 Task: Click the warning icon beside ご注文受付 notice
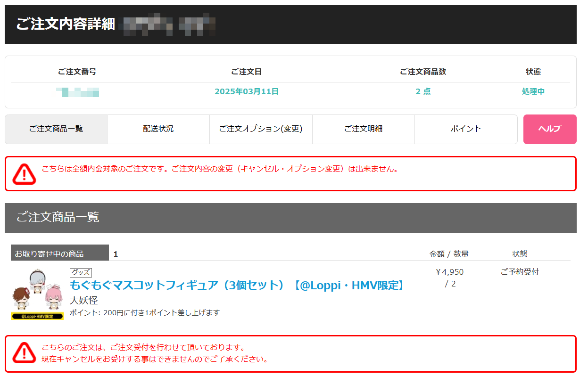point(24,353)
